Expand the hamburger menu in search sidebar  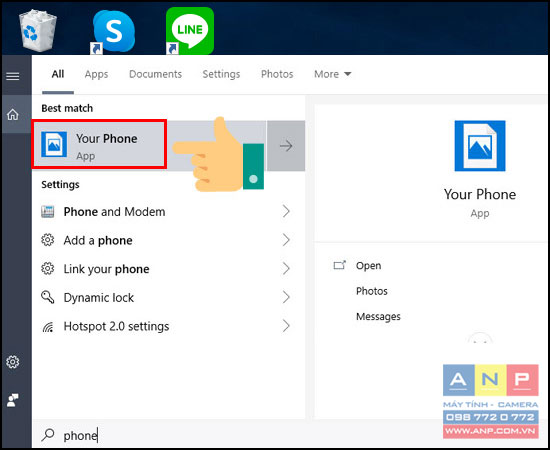click(x=13, y=76)
